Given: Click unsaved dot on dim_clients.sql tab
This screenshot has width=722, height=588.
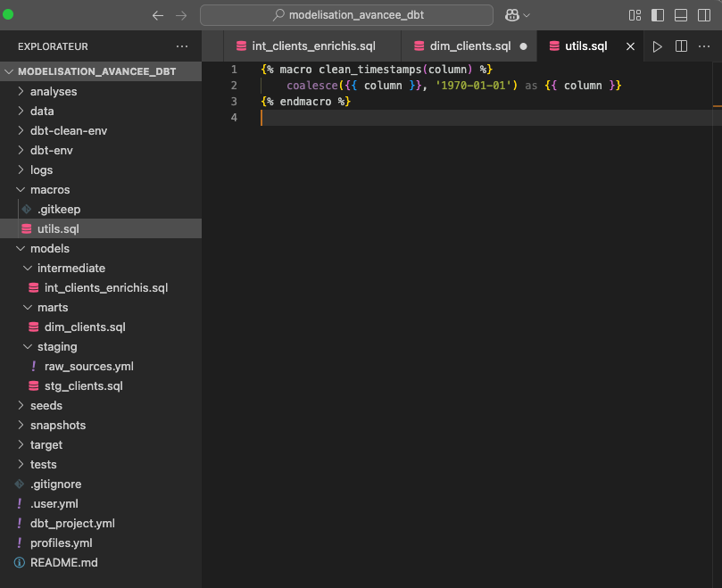Looking at the screenshot, I should point(524,46).
